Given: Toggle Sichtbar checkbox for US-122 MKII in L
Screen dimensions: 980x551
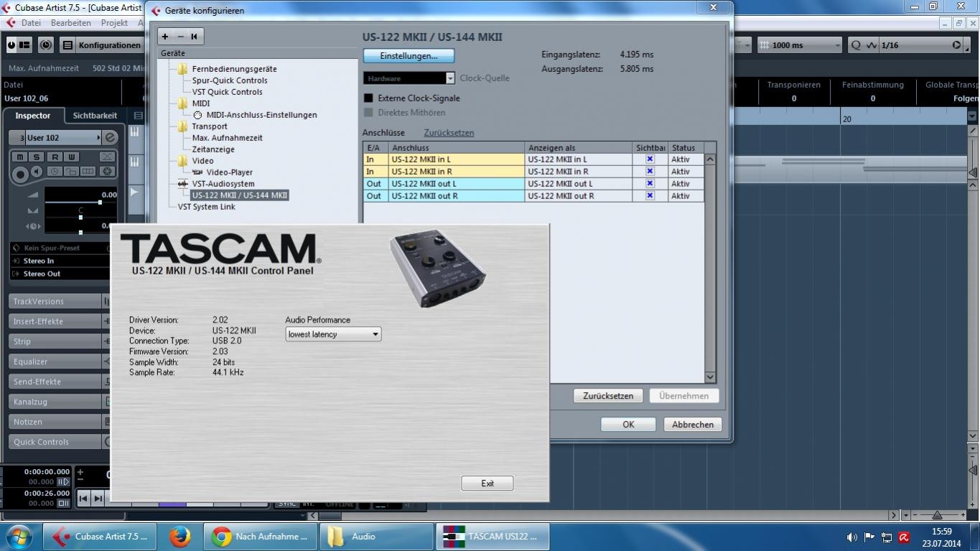Looking at the screenshot, I should (650, 159).
